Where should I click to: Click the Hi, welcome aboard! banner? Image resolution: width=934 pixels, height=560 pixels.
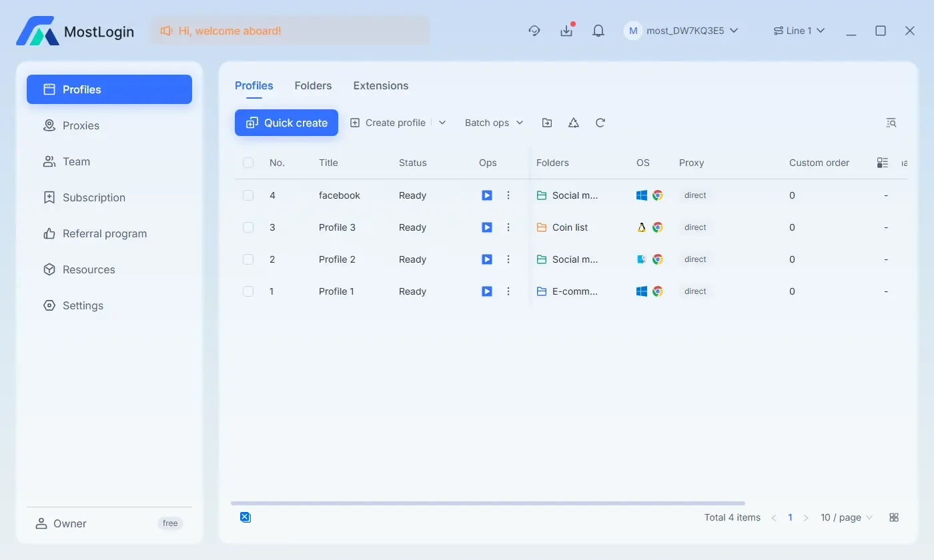(290, 31)
